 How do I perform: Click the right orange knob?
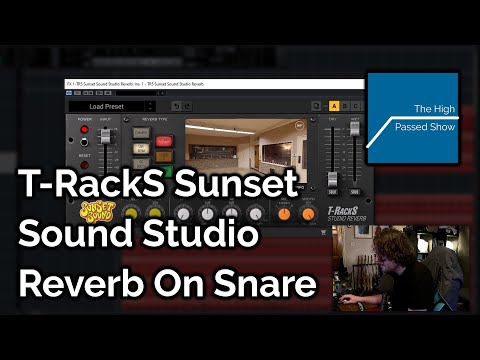[308, 214]
